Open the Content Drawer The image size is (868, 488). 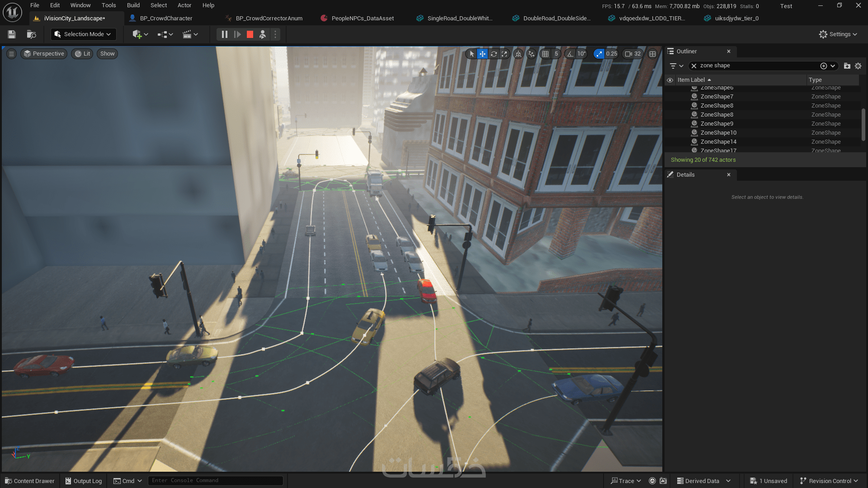30,481
